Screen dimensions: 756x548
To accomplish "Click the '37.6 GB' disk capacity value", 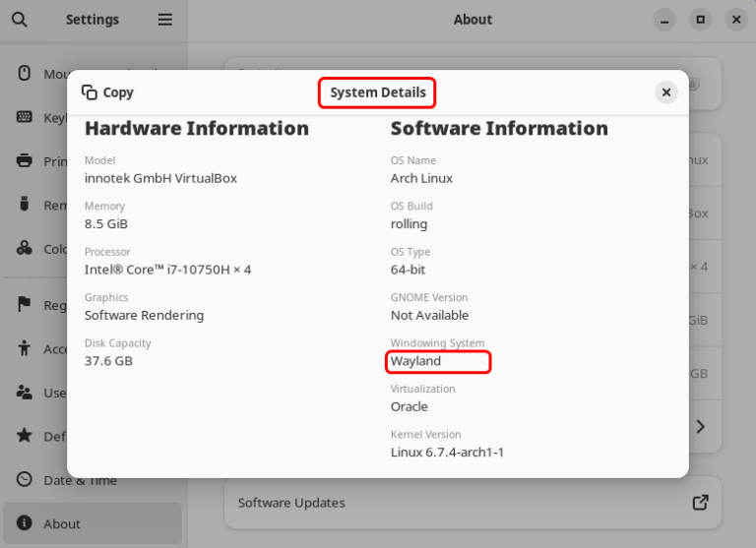I will (x=108, y=361).
